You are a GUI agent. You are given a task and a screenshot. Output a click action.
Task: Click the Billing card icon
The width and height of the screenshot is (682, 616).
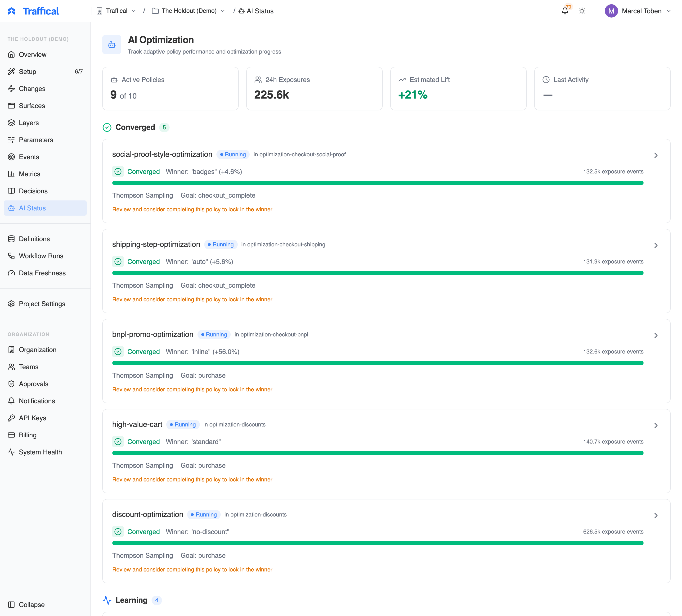click(x=12, y=435)
